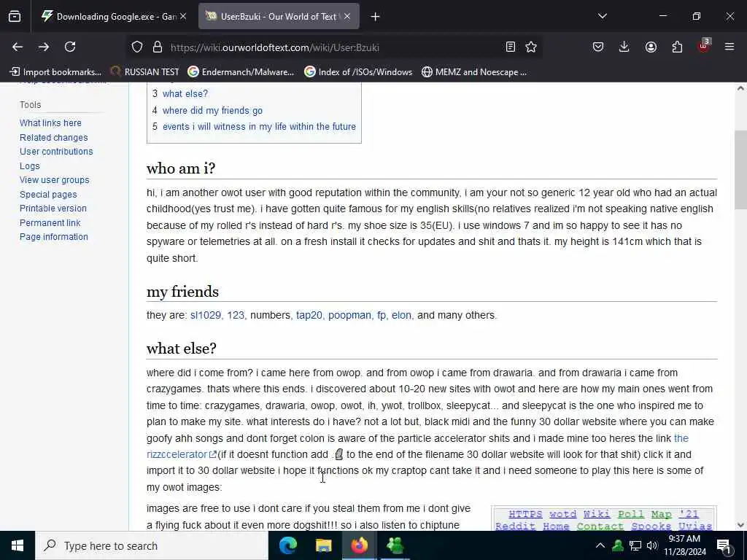This screenshot has height=560, width=747.
Task: Open Page information
Action: (x=54, y=237)
